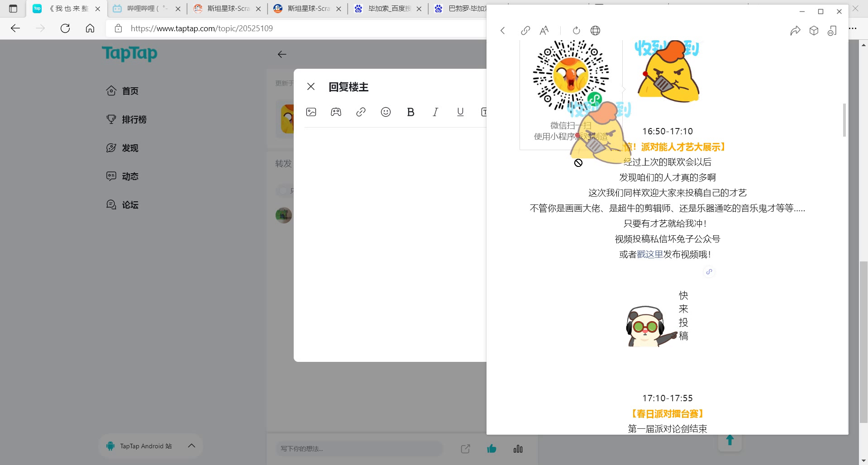Expand the TapTap Android 站 chevron

191,446
